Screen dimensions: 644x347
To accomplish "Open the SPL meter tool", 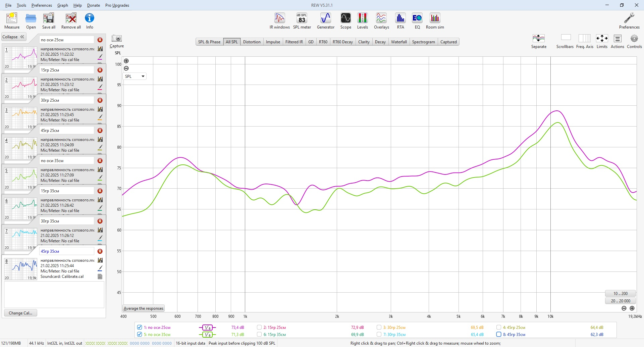I will coord(302,21).
